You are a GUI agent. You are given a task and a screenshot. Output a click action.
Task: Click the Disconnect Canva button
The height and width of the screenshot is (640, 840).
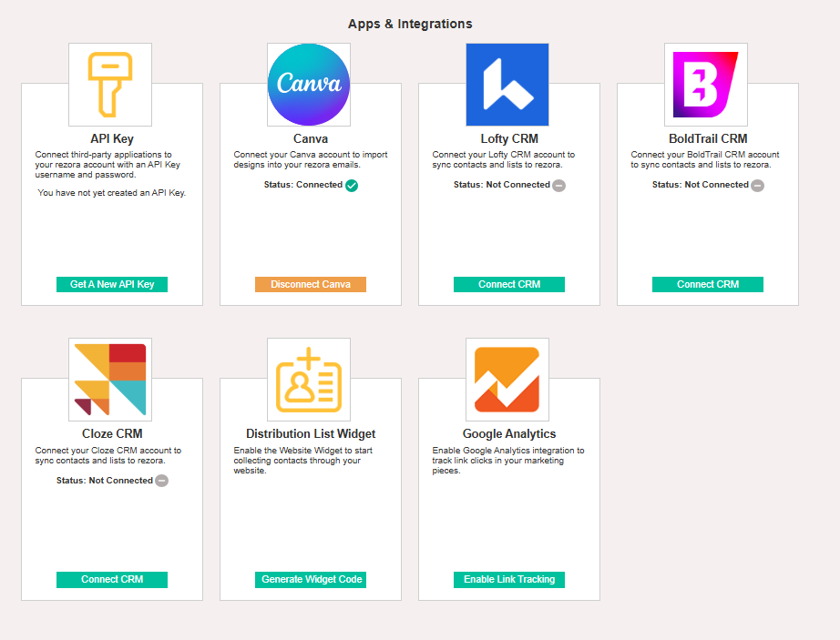tap(311, 284)
